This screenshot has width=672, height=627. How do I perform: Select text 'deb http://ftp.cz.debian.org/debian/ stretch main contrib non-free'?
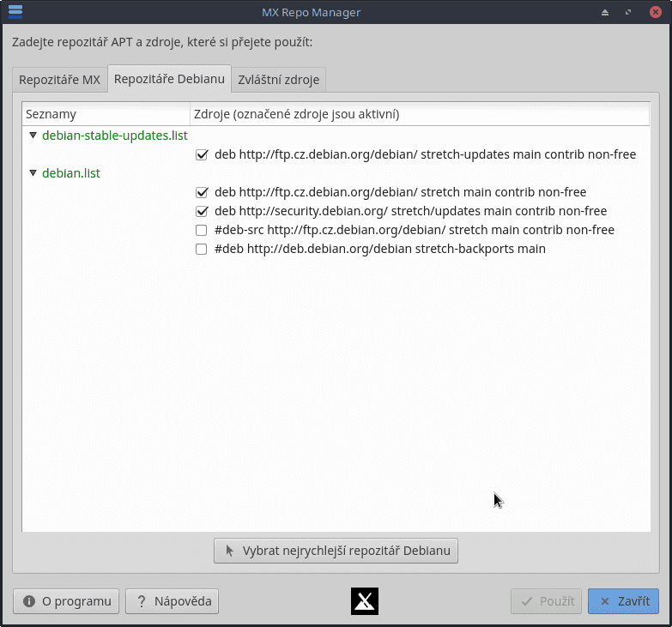[400, 192]
